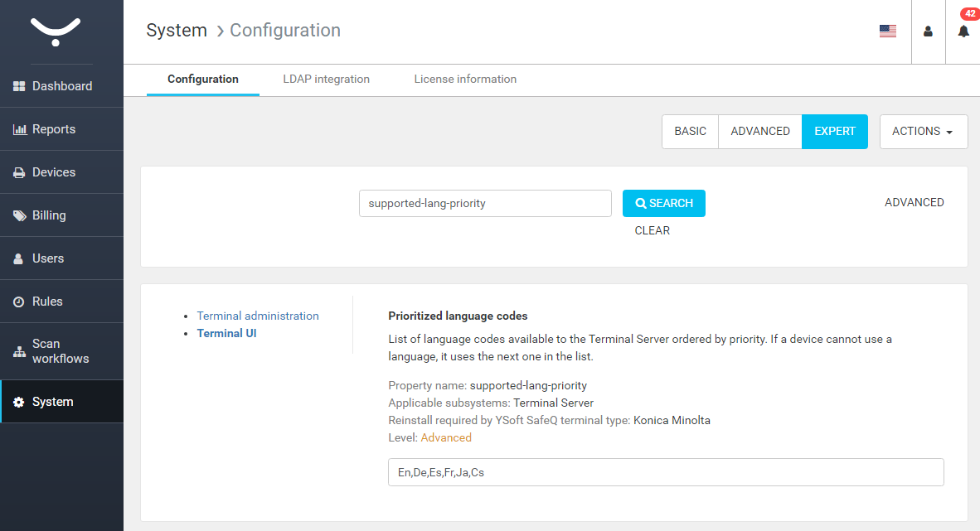The image size is (980, 531).
Task: Click the YSoft SafeQ logo
Action: click(x=56, y=31)
